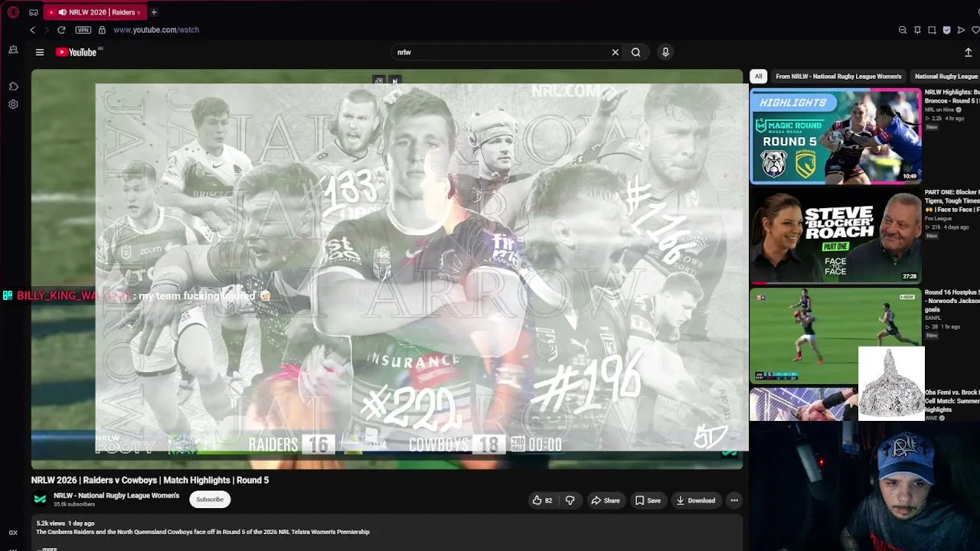
Task: Clear the YouTube search query
Action: (x=615, y=52)
